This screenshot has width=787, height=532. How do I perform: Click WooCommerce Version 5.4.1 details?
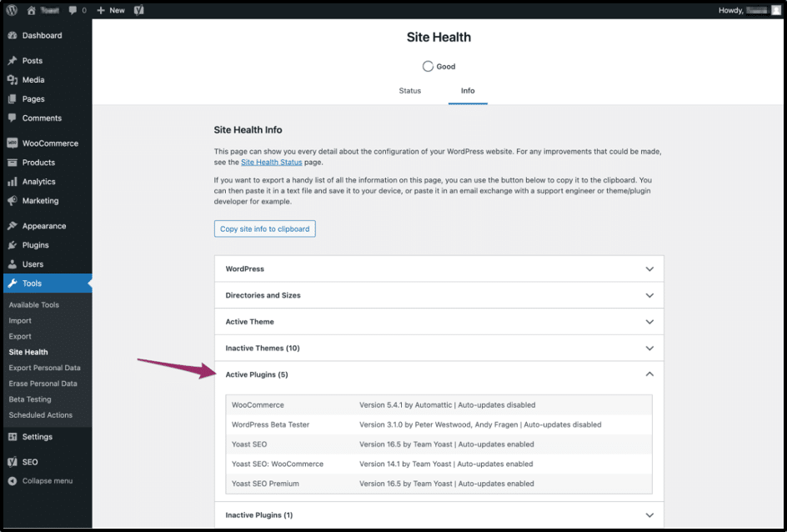[447, 405]
